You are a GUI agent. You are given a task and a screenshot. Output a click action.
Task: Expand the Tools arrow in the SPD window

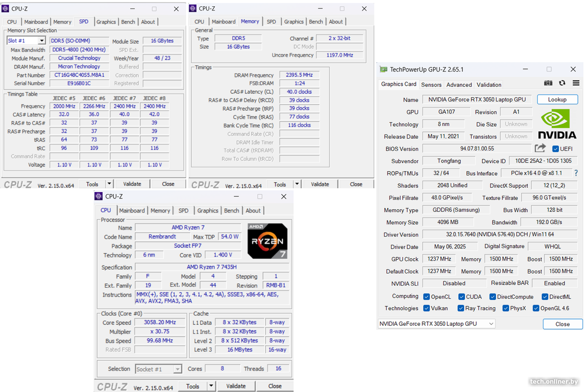[109, 184]
